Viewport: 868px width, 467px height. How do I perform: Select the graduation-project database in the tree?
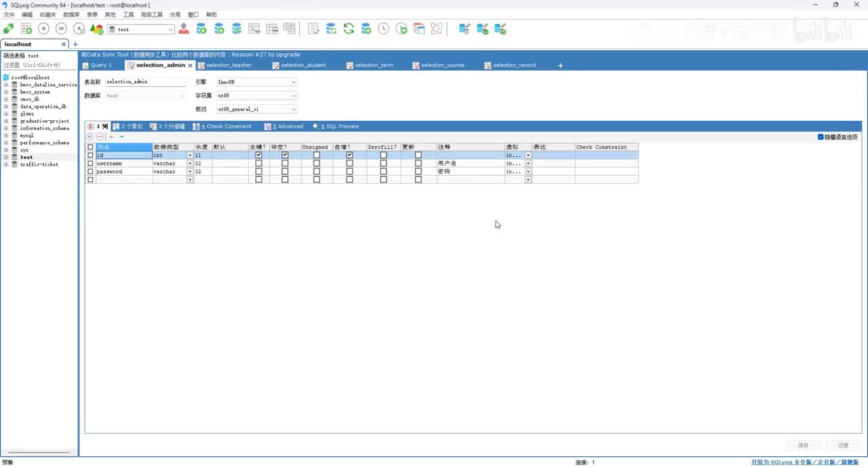click(x=44, y=121)
